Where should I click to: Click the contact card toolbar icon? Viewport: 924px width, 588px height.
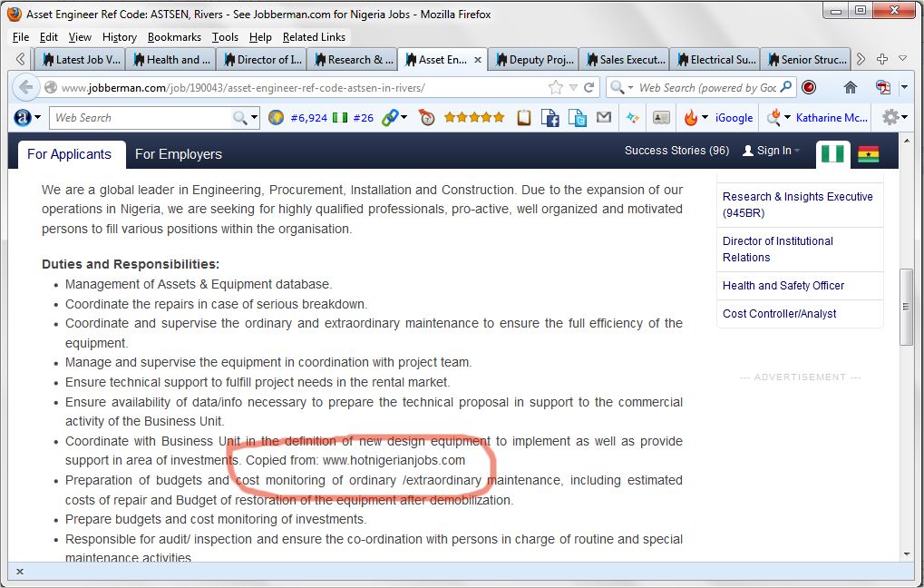coord(661,117)
